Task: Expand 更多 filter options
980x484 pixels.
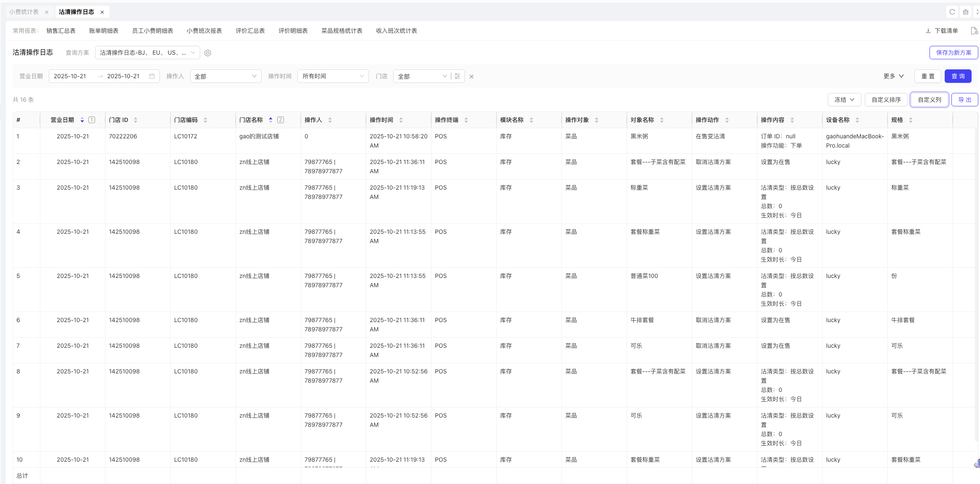Action: [x=893, y=76]
